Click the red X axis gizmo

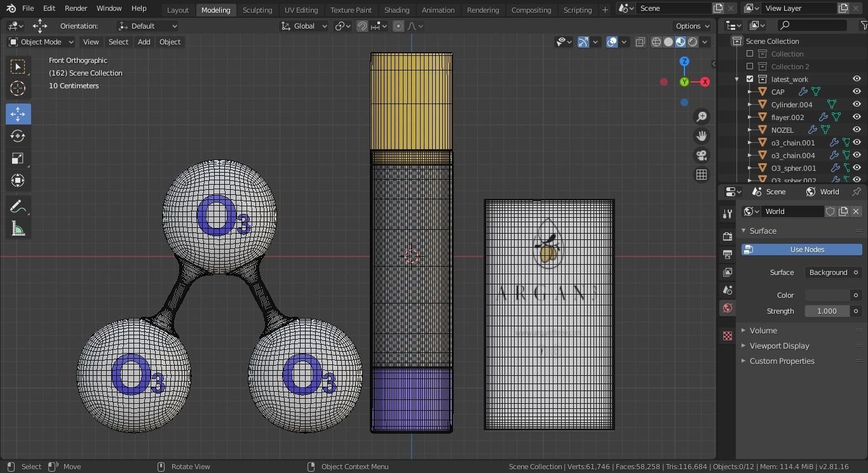(x=705, y=82)
